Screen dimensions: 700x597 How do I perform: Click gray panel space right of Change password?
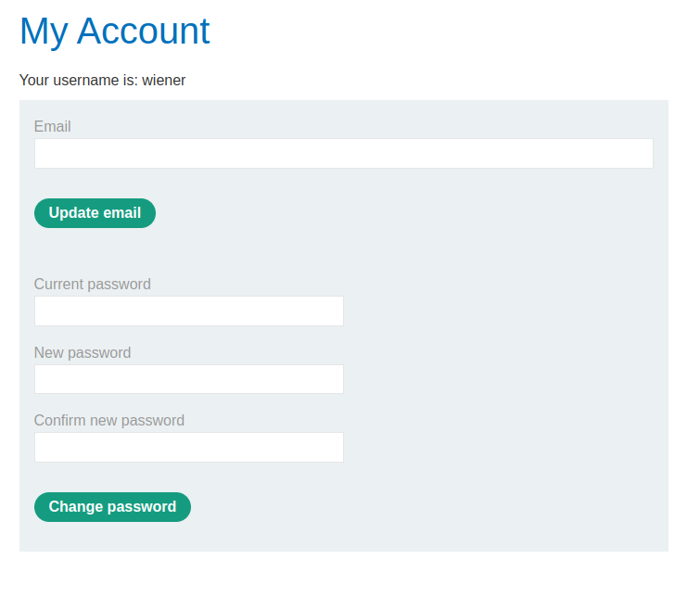426,507
